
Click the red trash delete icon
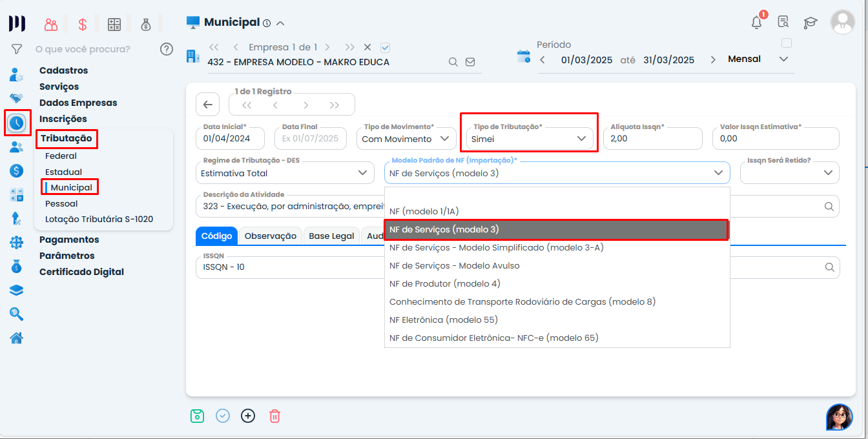[274, 416]
